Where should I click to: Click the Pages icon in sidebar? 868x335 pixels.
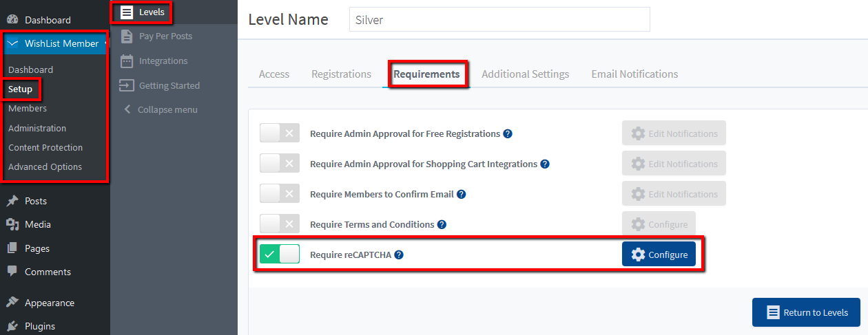12,248
